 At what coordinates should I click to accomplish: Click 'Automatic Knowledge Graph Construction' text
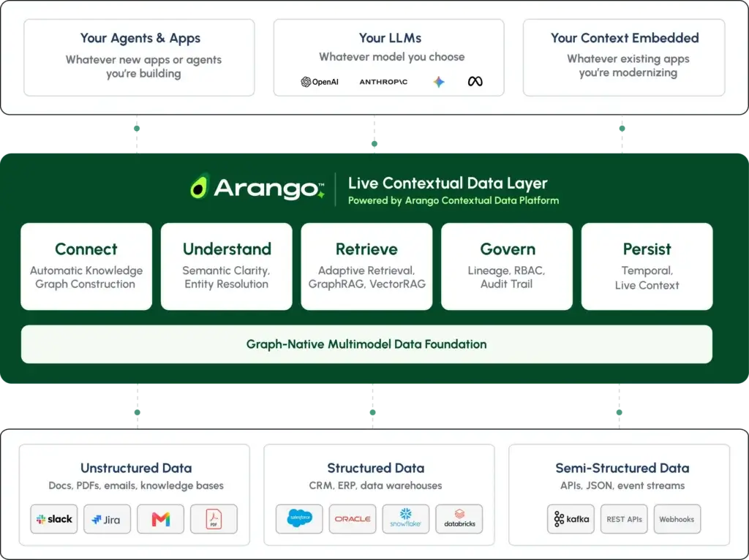pyautogui.click(x=86, y=277)
